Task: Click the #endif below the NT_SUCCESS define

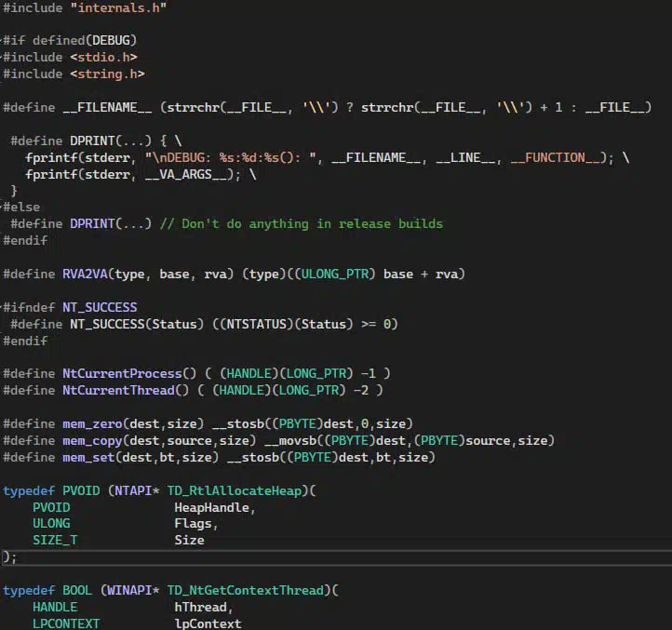Action: [25, 342]
